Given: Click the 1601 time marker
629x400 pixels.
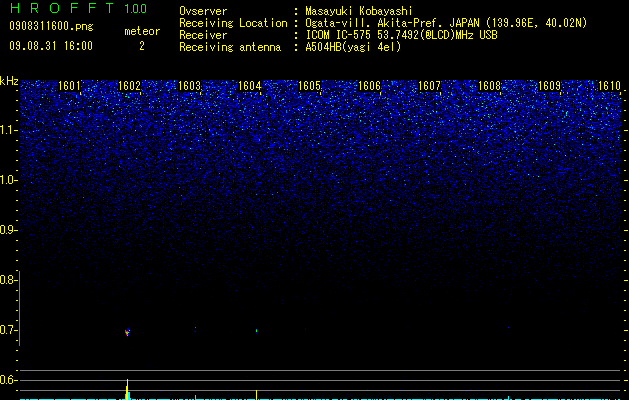Looking at the screenshot, I should [69, 86].
